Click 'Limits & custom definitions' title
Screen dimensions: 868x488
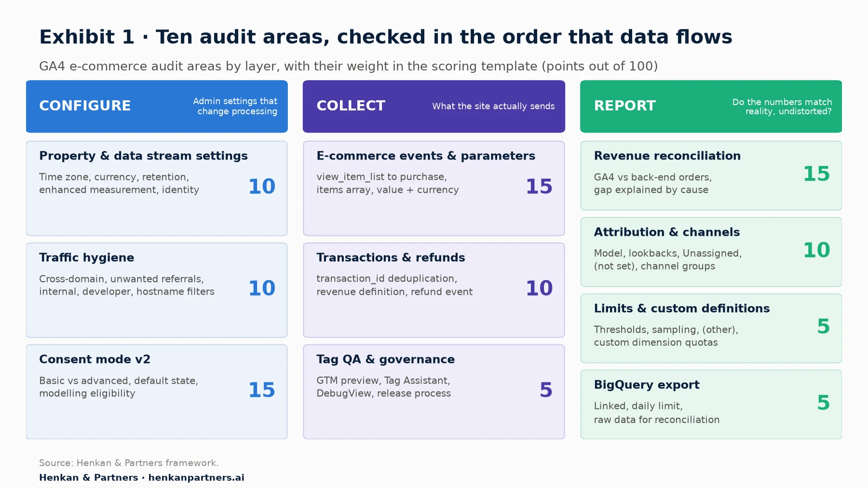[681, 308]
